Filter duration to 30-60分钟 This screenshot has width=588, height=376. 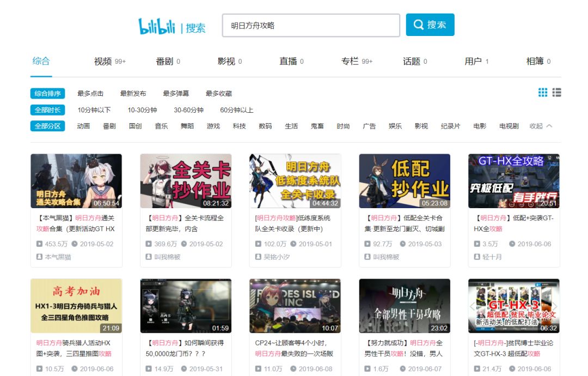pos(188,110)
